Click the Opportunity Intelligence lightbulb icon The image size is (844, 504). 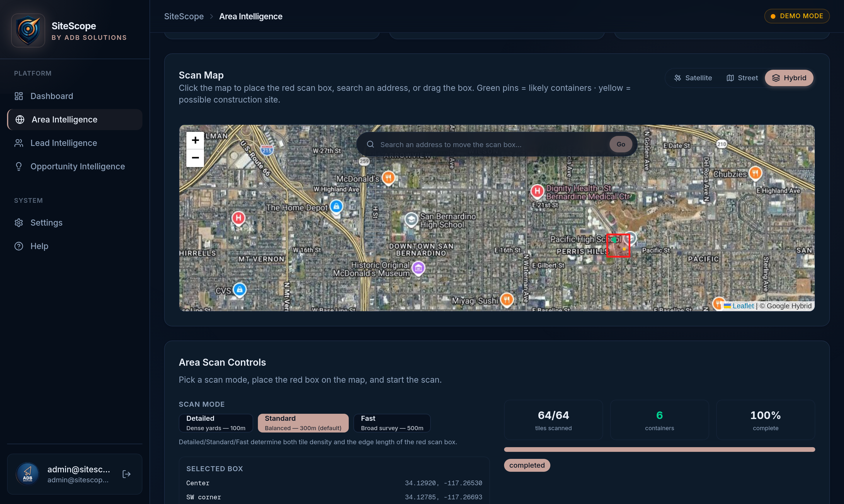click(x=19, y=166)
